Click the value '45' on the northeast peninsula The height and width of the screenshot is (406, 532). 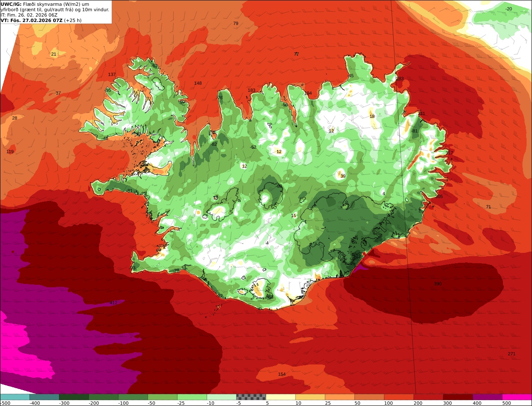[x=351, y=76]
